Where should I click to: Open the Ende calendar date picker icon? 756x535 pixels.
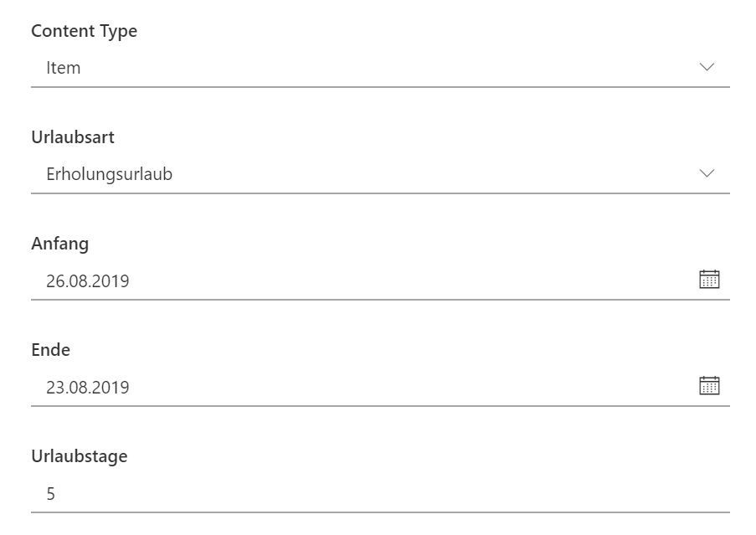pyautogui.click(x=709, y=386)
